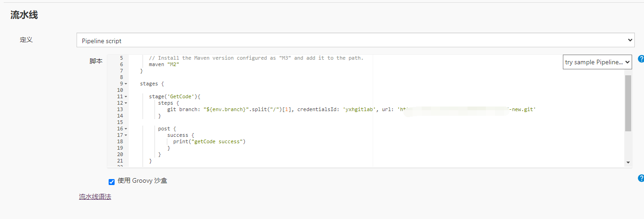Screen dimensions: 644x219
Task: Open the Pipeline script definition dropdown
Action: click(355, 40)
